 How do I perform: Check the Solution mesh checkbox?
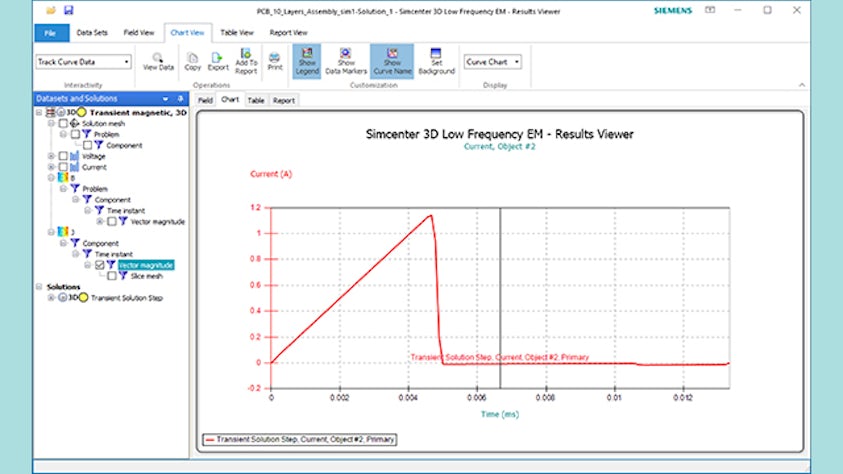click(x=63, y=124)
